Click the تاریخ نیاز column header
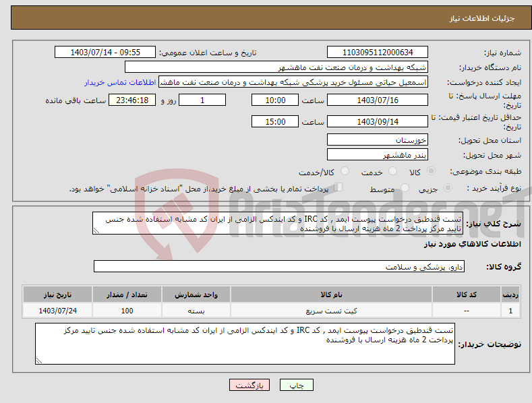The width and height of the screenshot is (532, 403). point(58,294)
